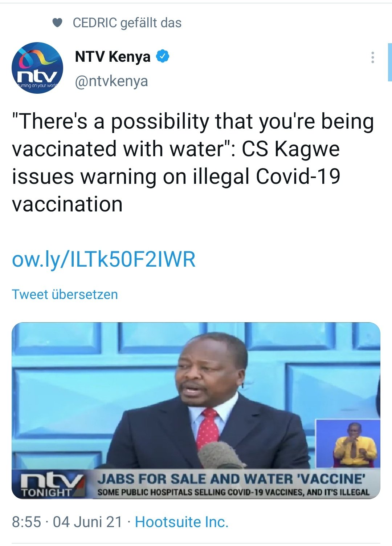Select Tweet übersetzen to translate
Viewport: 392px width, 546px height.
point(65,294)
